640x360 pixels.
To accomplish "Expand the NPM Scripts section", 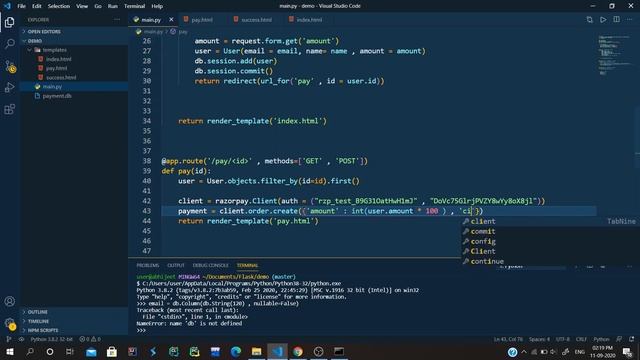I will click(x=74, y=330).
